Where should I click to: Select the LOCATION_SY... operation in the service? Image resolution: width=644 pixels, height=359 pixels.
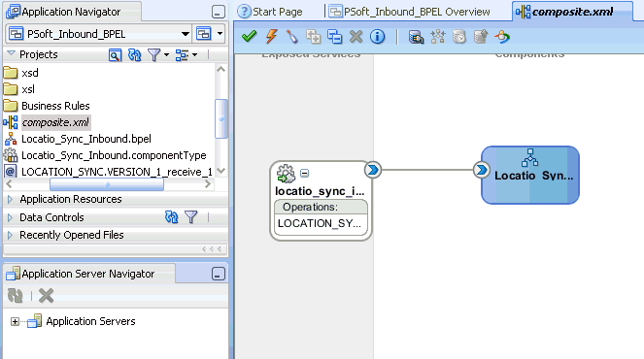coord(320,223)
